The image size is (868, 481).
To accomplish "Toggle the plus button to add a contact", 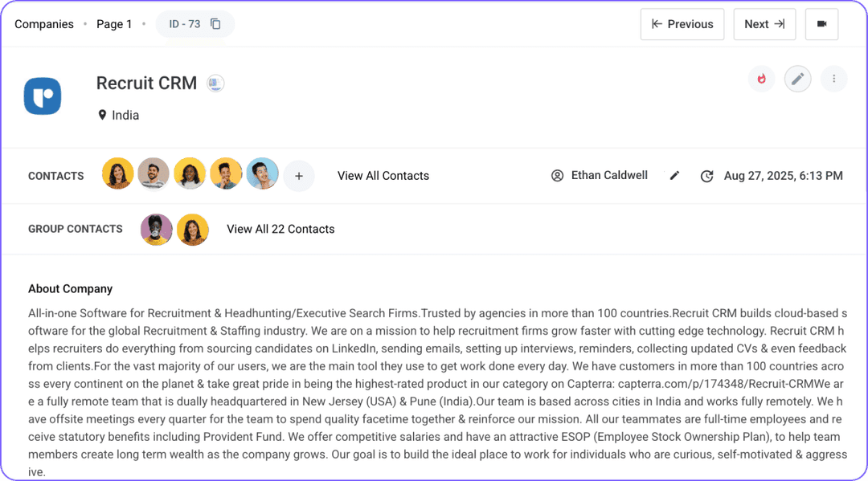I will click(x=298, y=175).
